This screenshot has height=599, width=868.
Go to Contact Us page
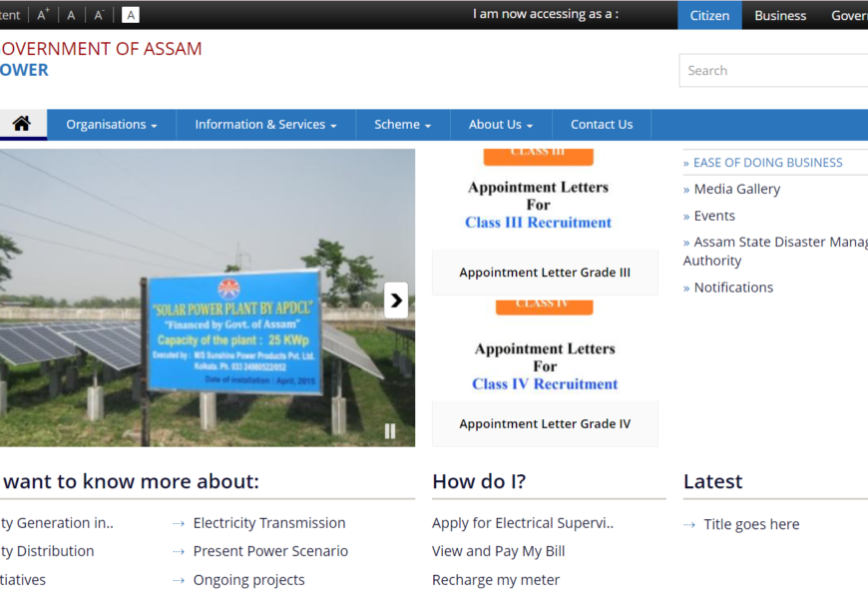(x=602, y=125)
